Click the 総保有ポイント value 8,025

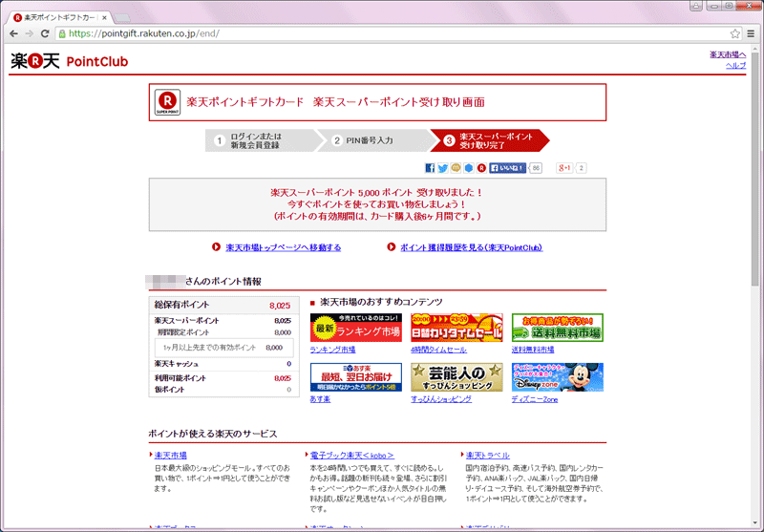tap(280, 306)
